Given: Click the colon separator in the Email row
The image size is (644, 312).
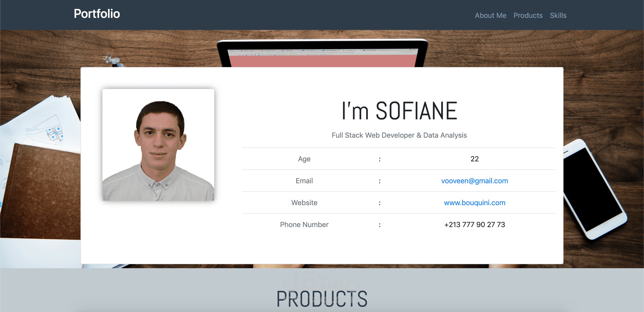Looking at the screenshot, I should (x=379, y=181).
